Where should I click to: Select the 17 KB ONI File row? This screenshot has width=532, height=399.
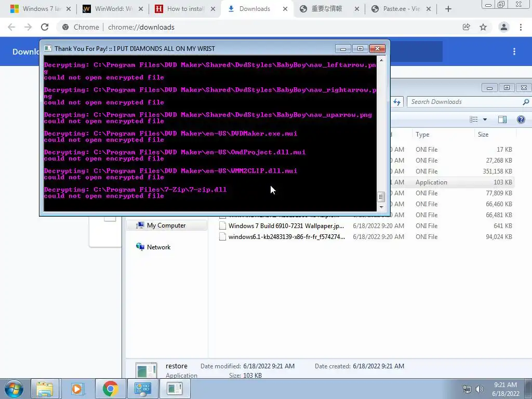coord(452,150)
